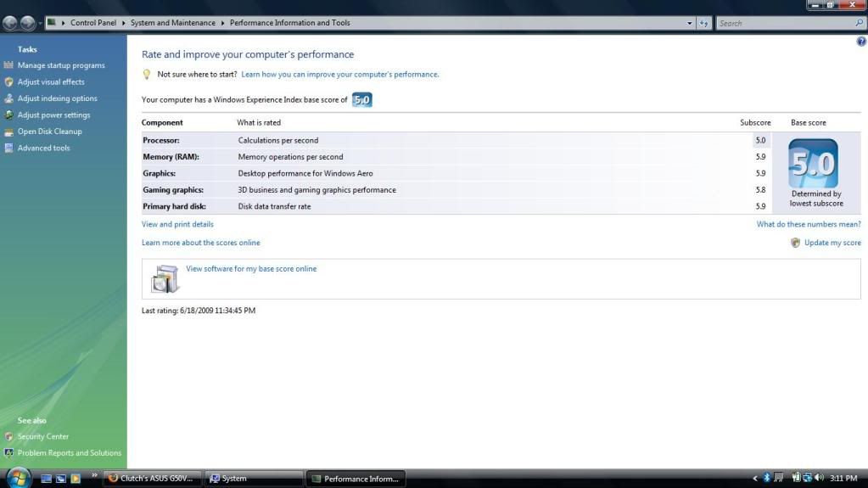Viewport: 868px width, 488px height.
Task: Launch Open Disk Cleanup task
Action: [x=49, y=132]
